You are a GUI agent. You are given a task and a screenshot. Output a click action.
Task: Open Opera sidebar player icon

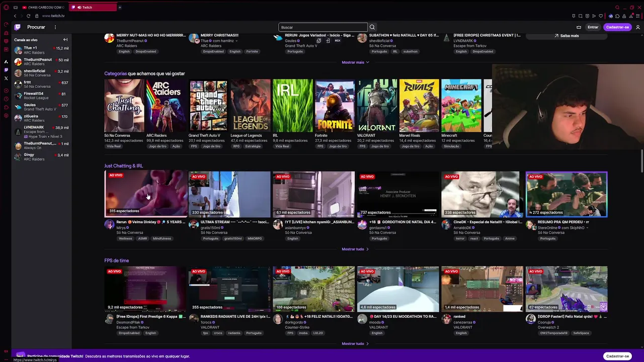[6, 90]
